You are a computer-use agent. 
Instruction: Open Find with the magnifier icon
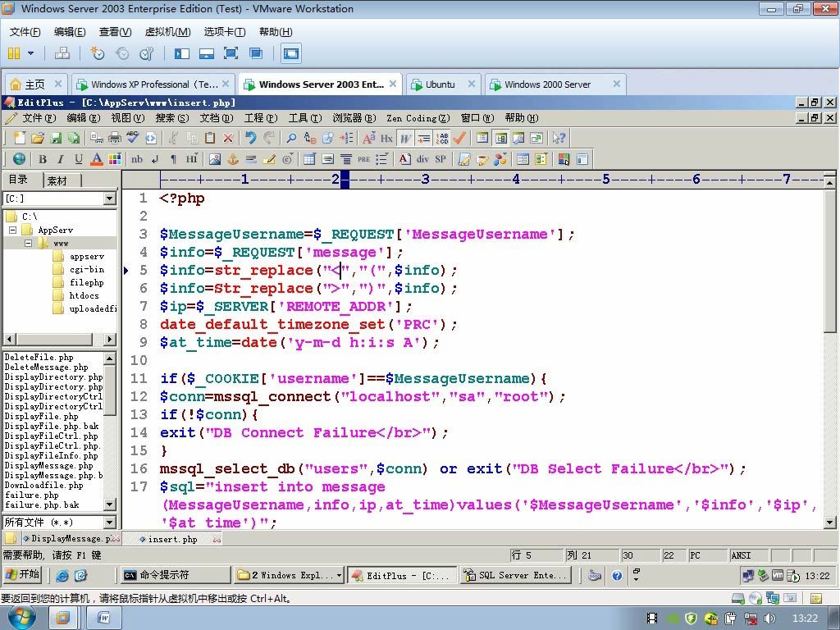pos(291,138)
